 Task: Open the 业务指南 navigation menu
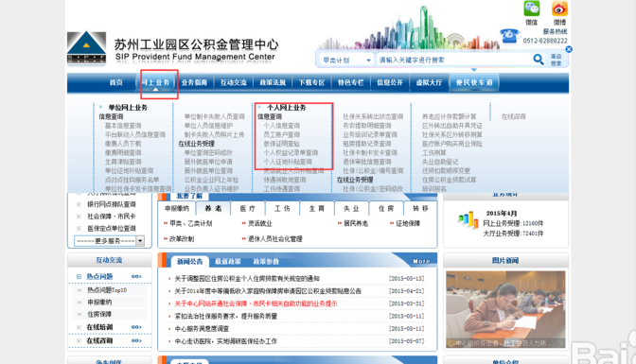[194, 82]
